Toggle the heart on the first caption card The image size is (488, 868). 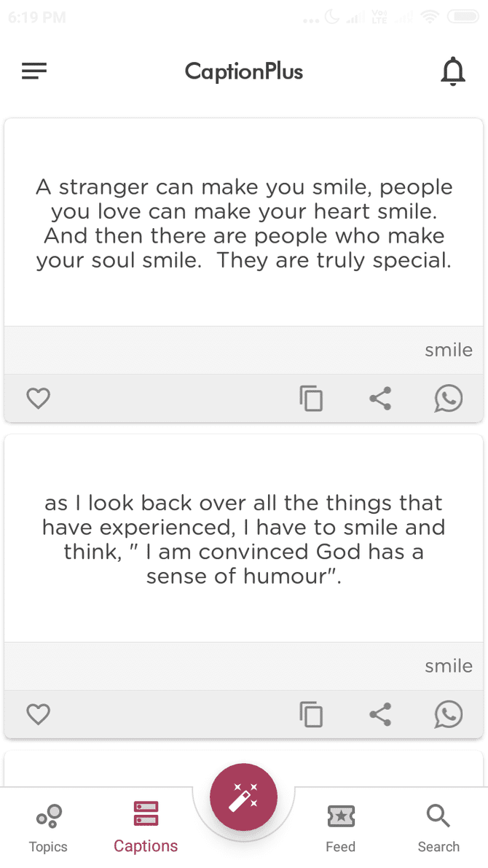(38, 399)
